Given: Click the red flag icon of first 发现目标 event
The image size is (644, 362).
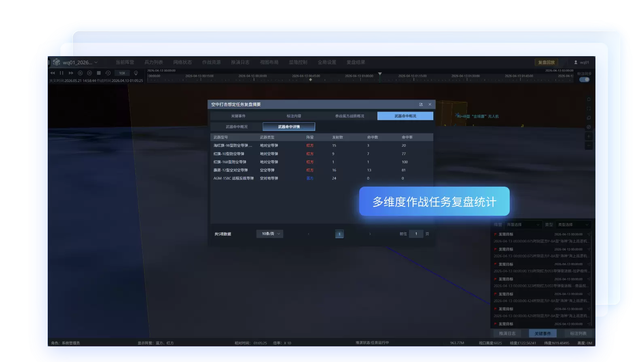Looking at the screenshot, I should (x=495, y=234).
